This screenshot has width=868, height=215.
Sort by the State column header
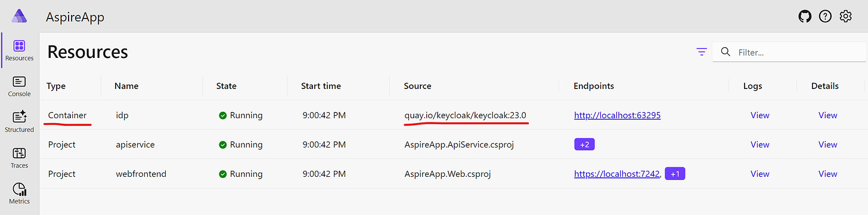click(x=227, y=86)
